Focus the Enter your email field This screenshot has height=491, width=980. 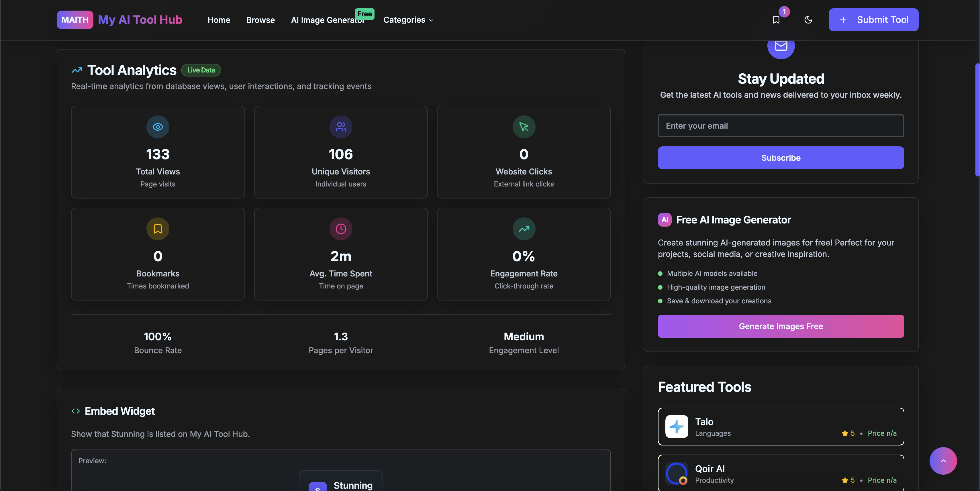pyautogui.click(x=781, y=126)
